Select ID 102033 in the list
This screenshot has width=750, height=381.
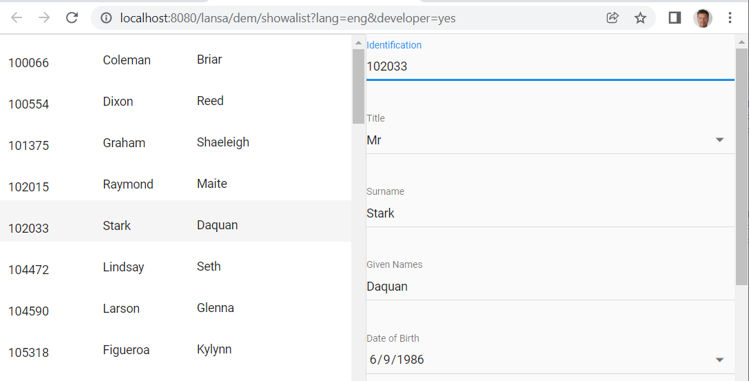pos(29,228)
